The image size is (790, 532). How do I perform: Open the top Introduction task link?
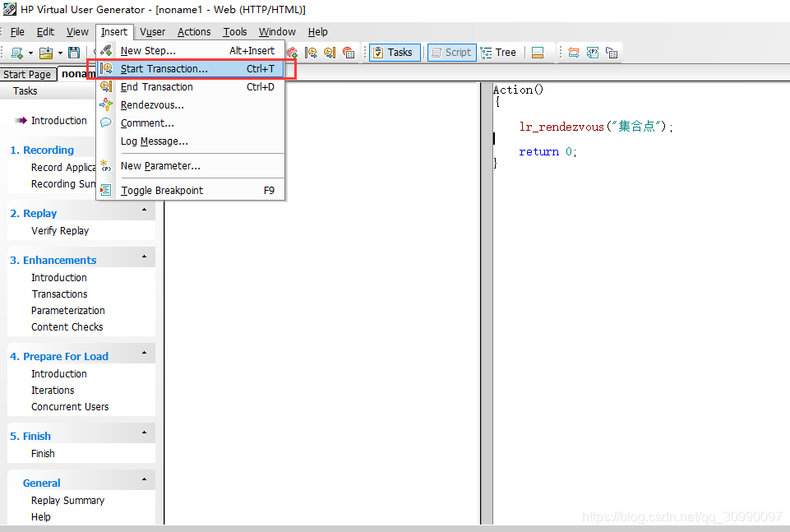[59, 120]
